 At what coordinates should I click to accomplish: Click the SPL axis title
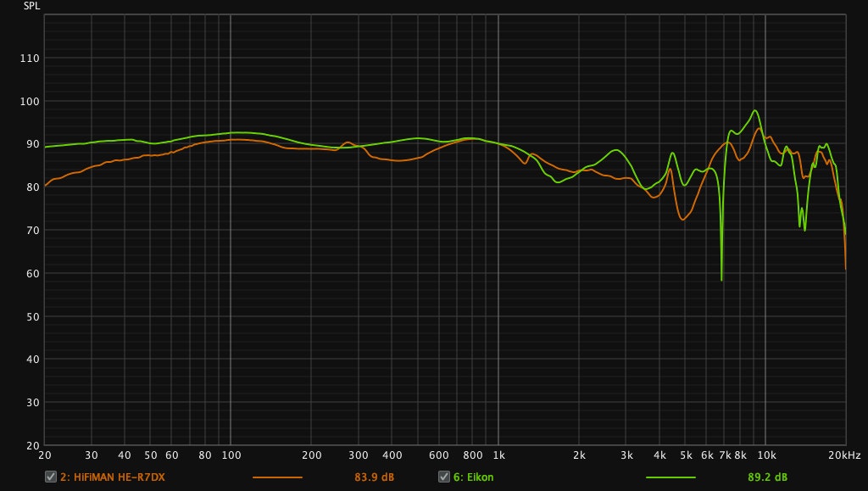pyautogui.click(x=31, y=5)
